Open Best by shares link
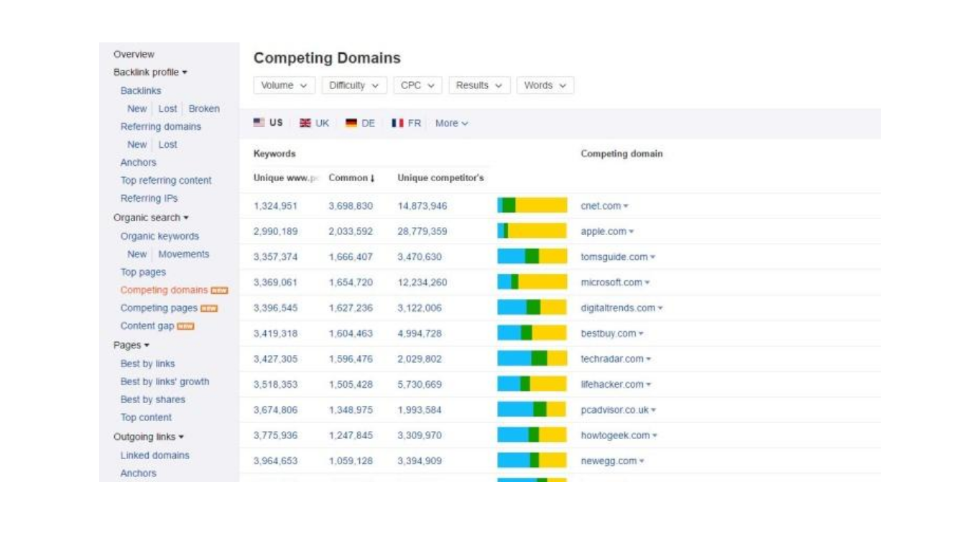Screen dimensions: 980x541 click(x=152, y=400)
